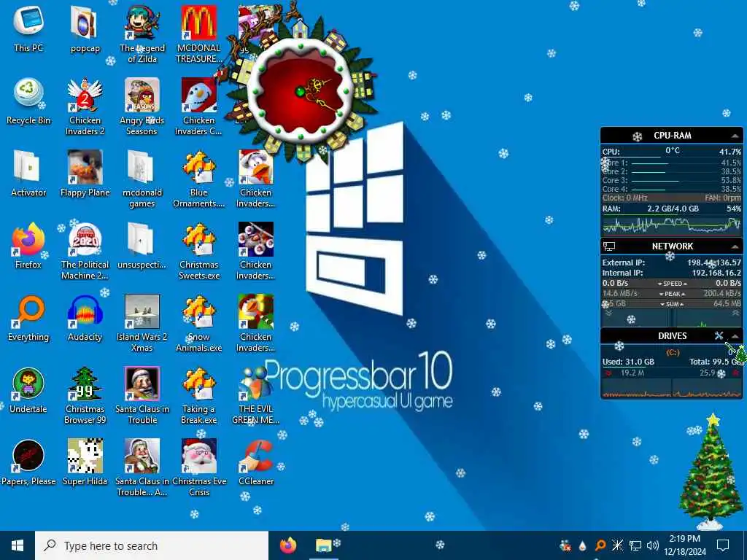Click the snowflake tray icon

tap(617, 545)
